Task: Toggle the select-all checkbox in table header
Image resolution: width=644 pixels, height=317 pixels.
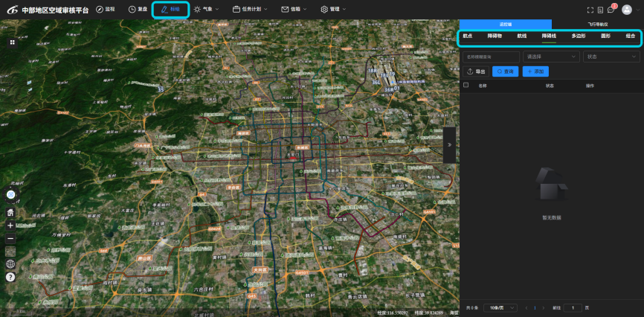Action: pyautogui.click(x=466, y=85)
